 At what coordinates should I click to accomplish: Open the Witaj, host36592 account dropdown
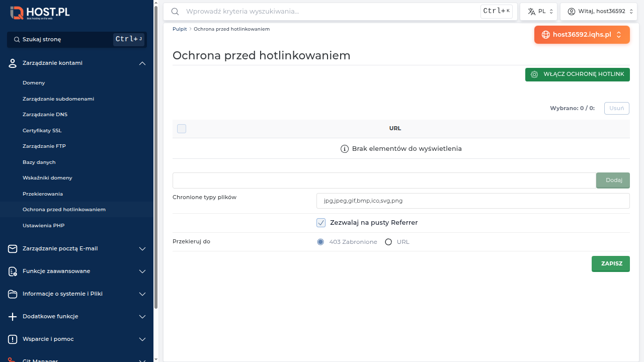598,11
